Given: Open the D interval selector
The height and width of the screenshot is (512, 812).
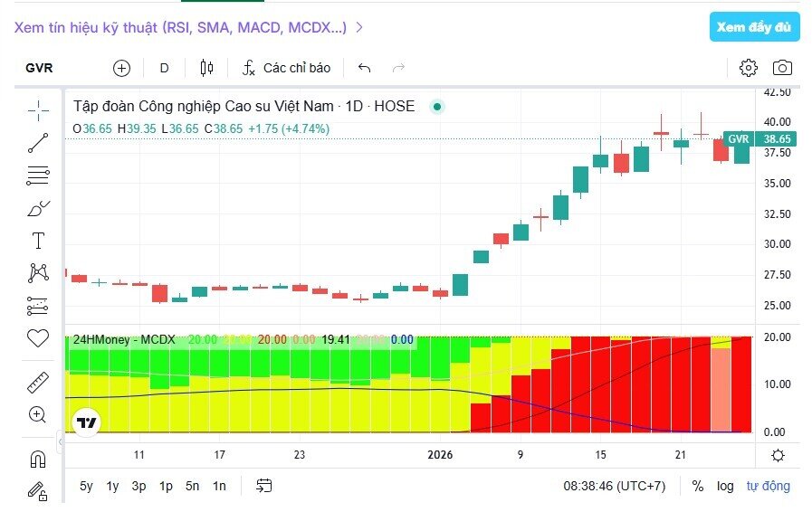Looking at the screenshot, I should [164, 68].
